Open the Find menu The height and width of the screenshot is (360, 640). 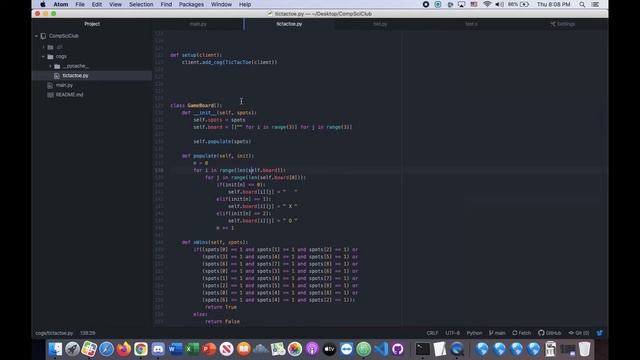pyautogui.click(x=166, y=4)
